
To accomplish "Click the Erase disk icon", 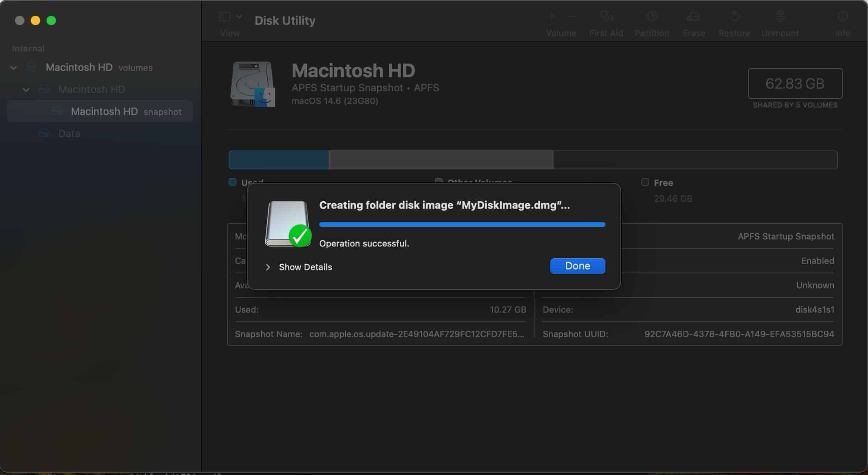I will [693, 17].
